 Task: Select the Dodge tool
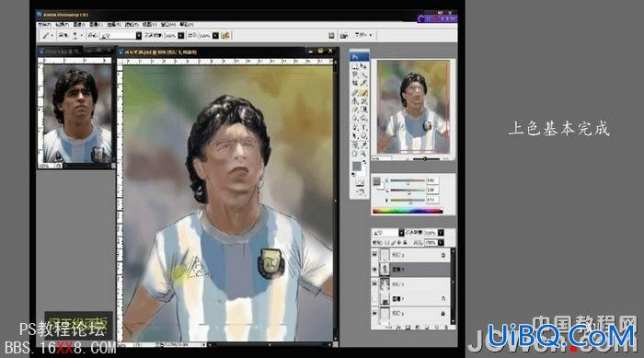(x=364, y=117)
